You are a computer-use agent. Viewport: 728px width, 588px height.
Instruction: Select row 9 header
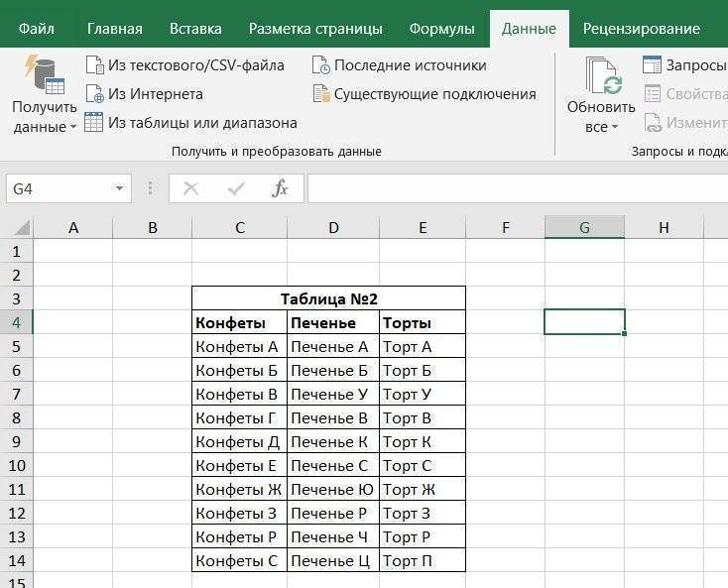(x=16, y=441)
